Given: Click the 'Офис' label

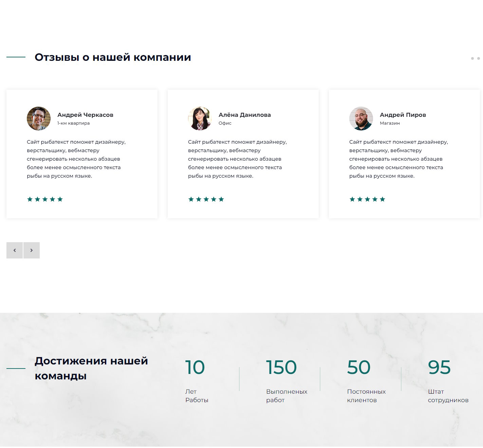Looking at the screenshot, I should pyautogui.click(x=225, y=123).
